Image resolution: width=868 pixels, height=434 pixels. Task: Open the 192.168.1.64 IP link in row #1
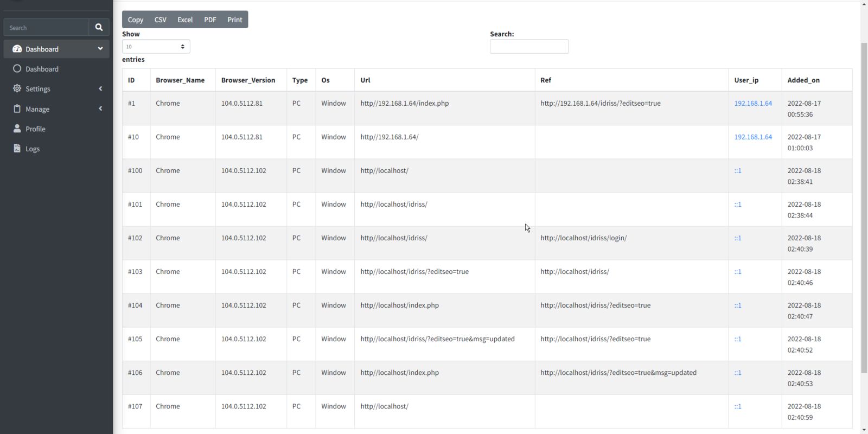(752, 103)
